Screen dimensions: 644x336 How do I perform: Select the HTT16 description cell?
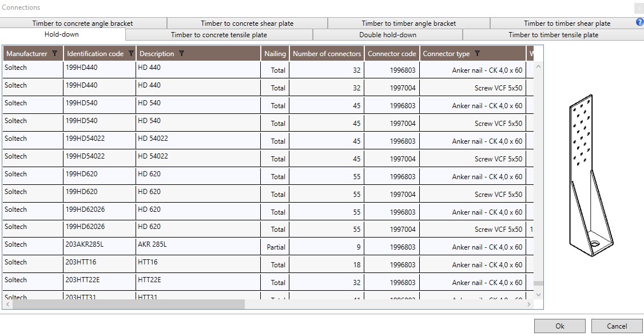[198, 264]
